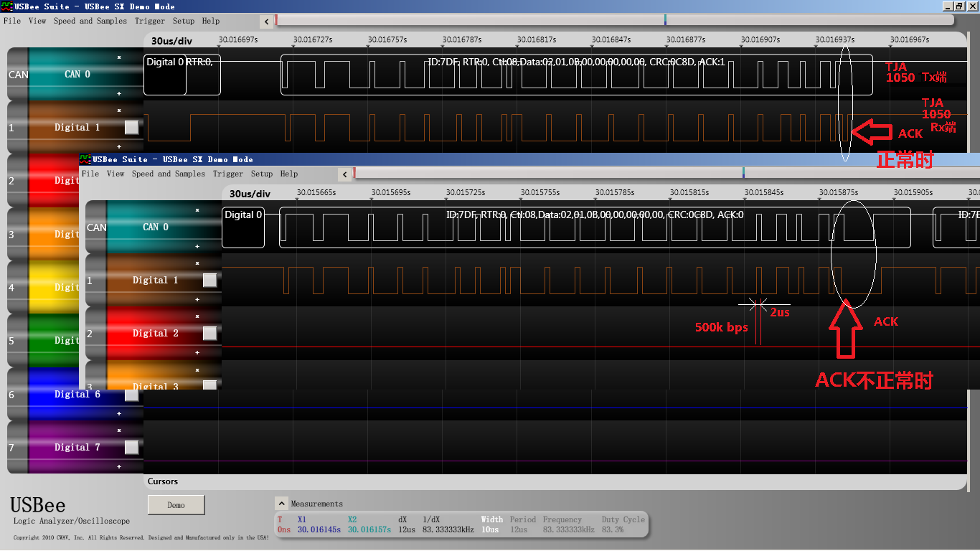Click the scroll-left arrow in the front window
Screen dimensions: 980x551
345,174
